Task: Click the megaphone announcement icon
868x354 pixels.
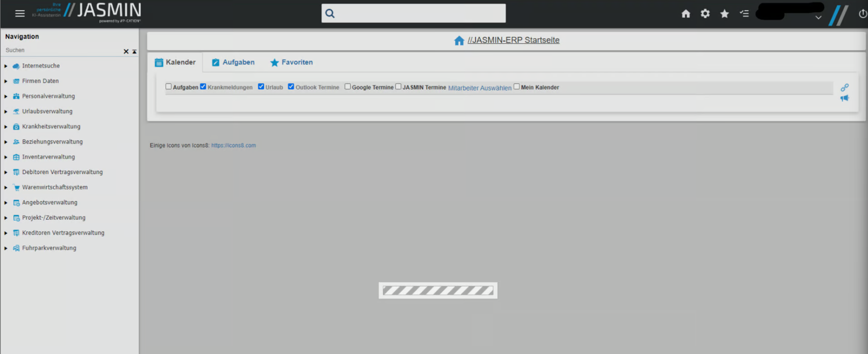Action: (x=845, y=98)
